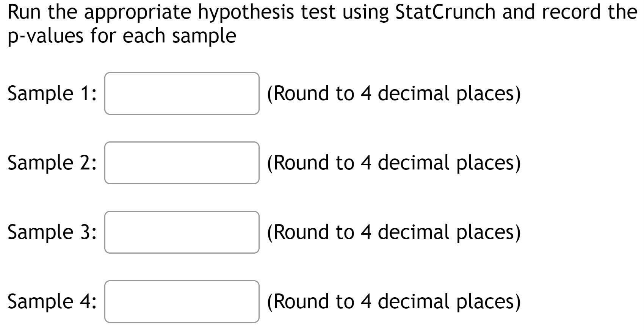
Task: Click the Sample 2 answer input field
Action: pyautogui.click(x=181, y=163)
